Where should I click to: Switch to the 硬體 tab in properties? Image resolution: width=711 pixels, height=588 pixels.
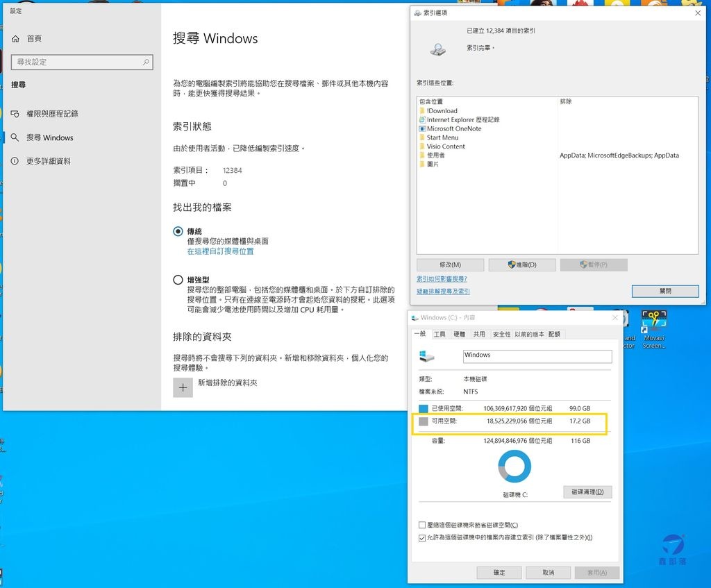(460, 334)
